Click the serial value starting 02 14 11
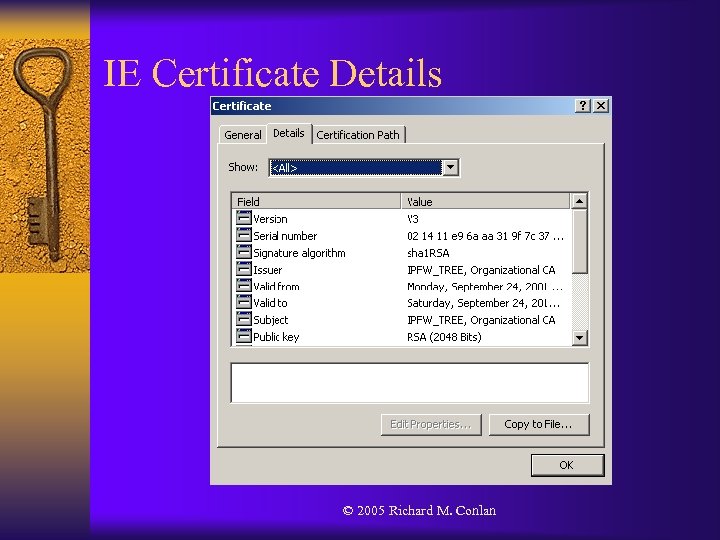Viewport: 720px width, 540px height. (x=485, y=236)
